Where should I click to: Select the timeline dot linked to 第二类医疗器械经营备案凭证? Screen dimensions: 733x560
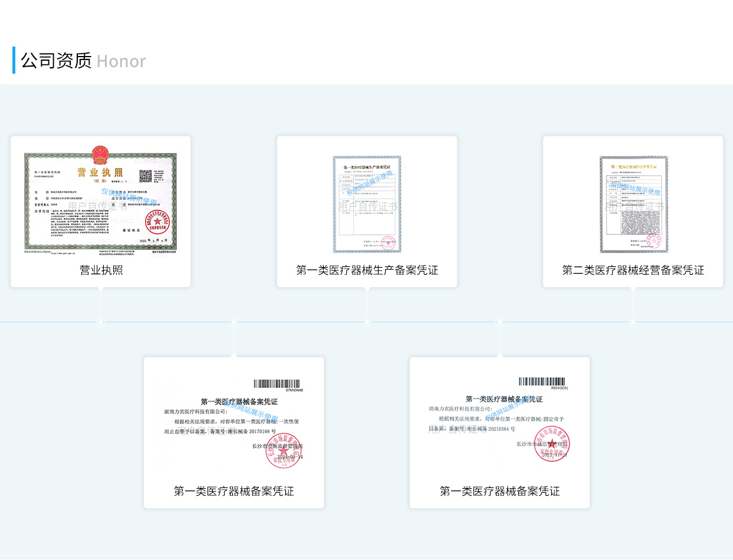pyautogui.click(x=633, y=322)
